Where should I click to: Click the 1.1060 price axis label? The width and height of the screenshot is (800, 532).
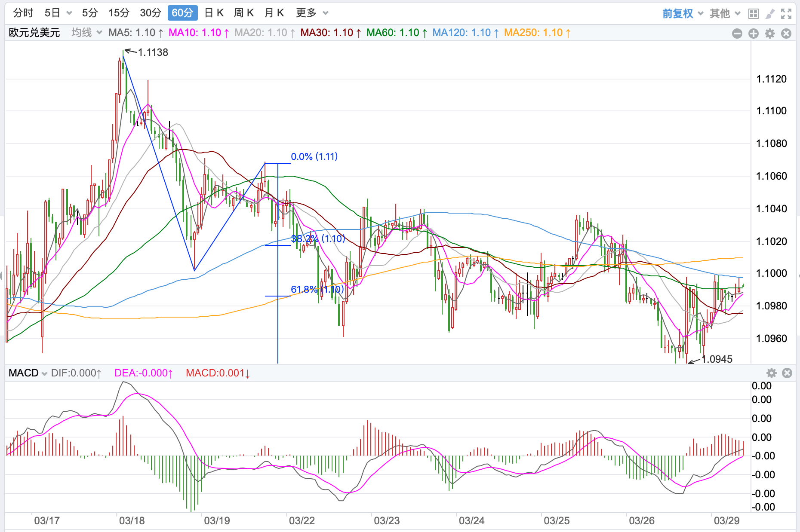tap(772, 176)
